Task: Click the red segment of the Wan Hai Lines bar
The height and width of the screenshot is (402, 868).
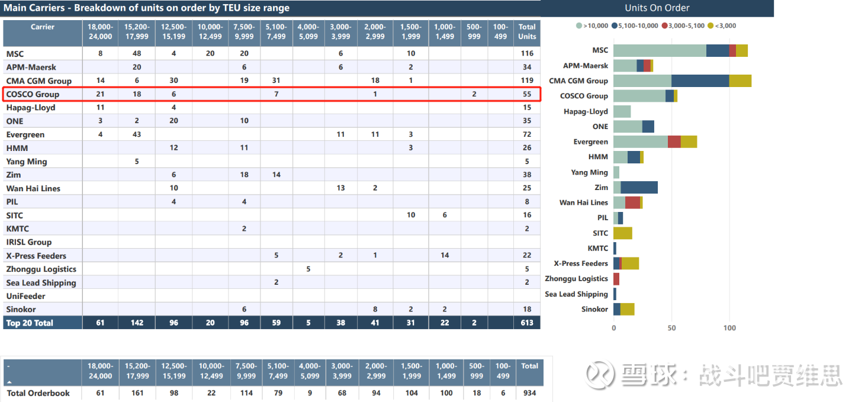Action: tap(632, 202)
